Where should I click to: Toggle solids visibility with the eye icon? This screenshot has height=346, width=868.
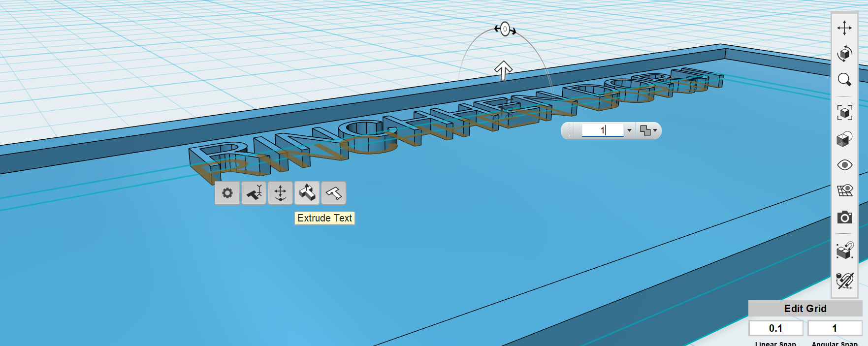click(844, 165)
